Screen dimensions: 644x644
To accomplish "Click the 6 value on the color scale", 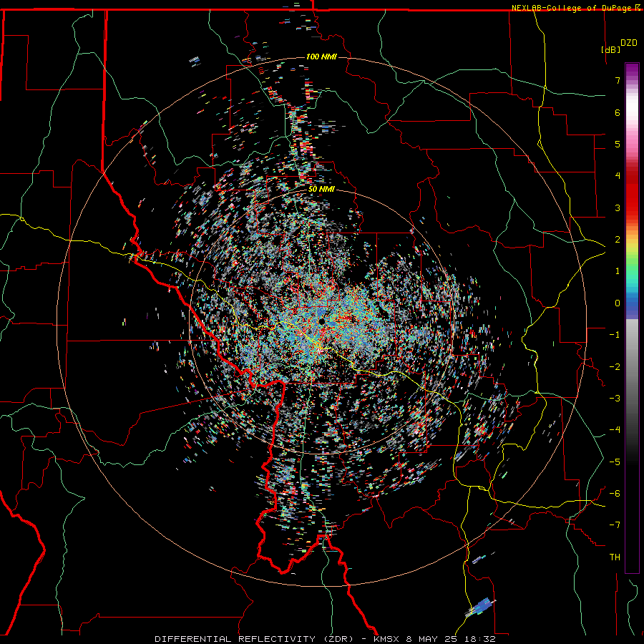I will (618, 112).
